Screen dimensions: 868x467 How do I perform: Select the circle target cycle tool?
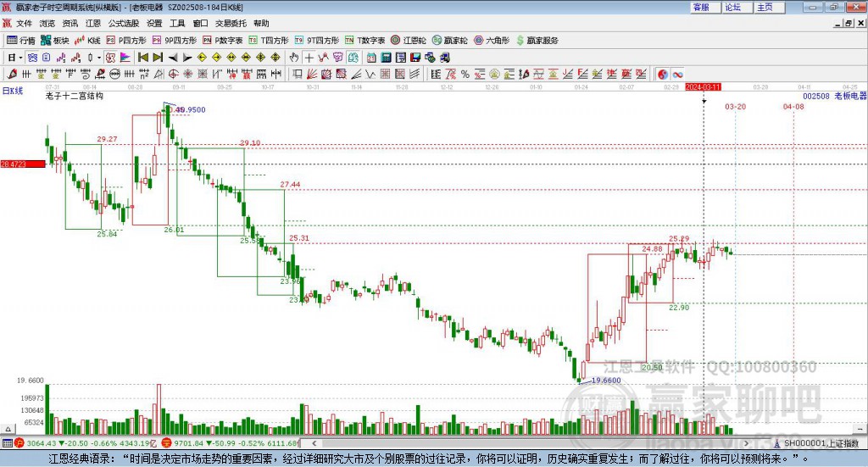(173, 74)
